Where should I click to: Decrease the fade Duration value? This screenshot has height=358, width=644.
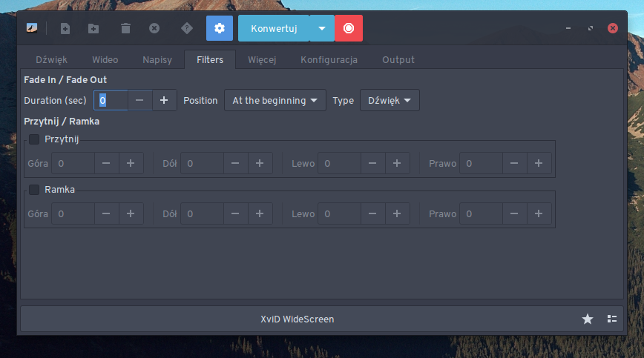coord(139,100)
